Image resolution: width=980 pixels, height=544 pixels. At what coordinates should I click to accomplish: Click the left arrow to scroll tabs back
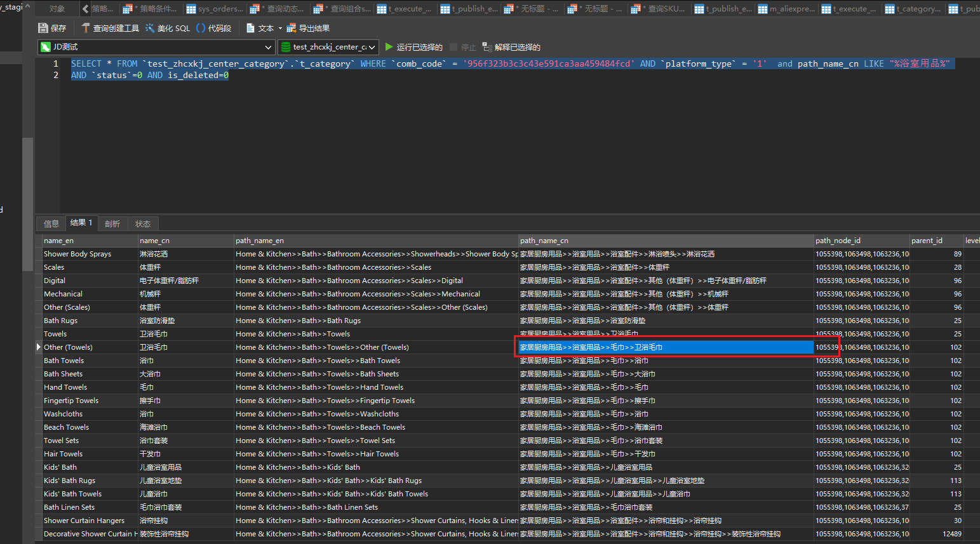(85, 9)
